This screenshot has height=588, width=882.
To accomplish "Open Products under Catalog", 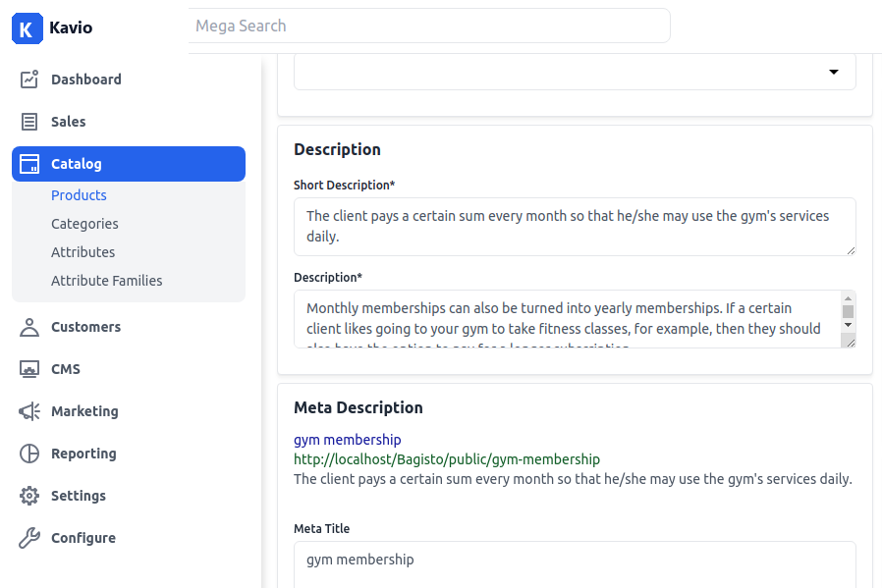I will tap(79, 195).
